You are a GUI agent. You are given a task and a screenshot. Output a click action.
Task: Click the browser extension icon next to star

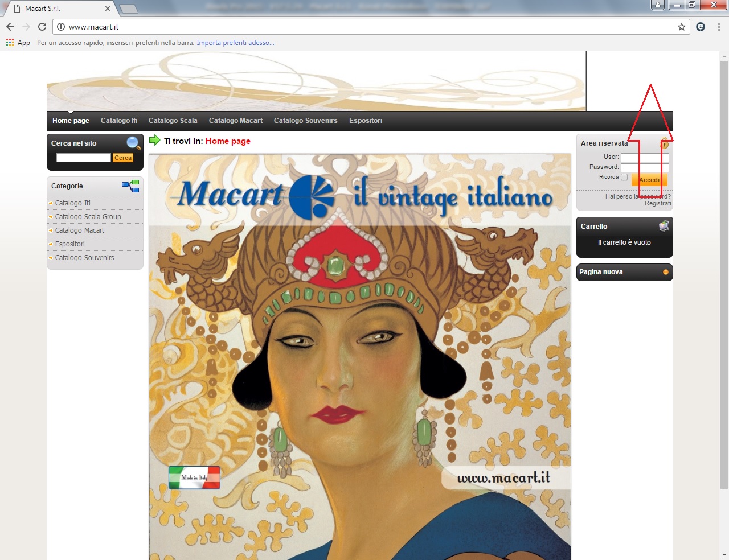[x=701, y=27]
